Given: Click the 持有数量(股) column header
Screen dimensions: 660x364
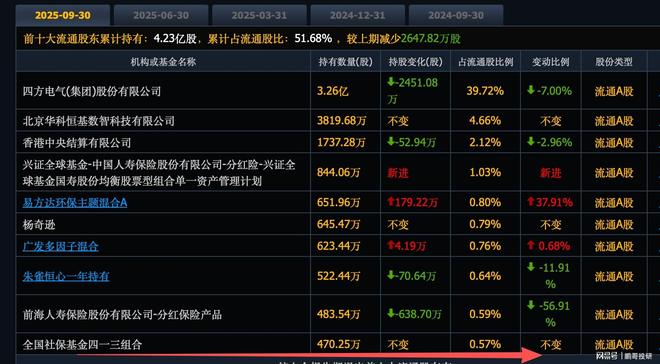Looking at the screenshot, I should point(346,62).
